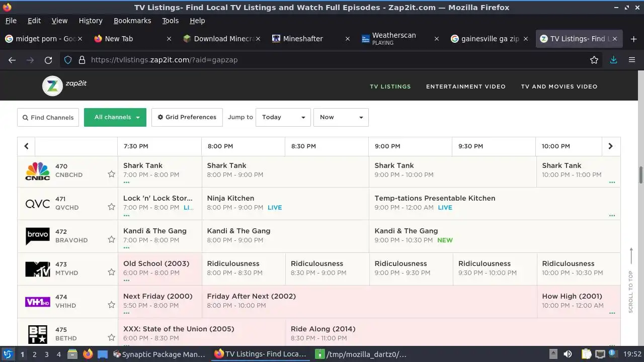Favorite VH1HD channel 474 star
Screen dimensions: 644x362
[111, 305]
